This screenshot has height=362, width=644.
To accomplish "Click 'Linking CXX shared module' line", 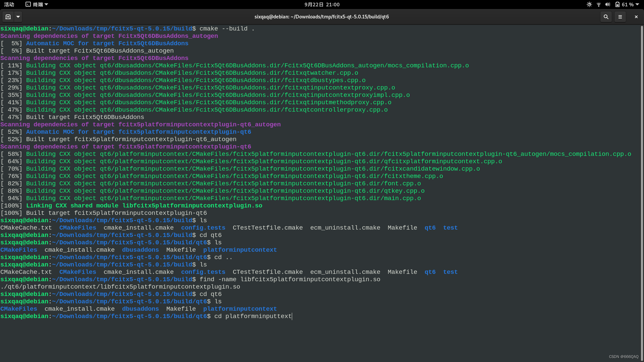I will tap(131, 206).
